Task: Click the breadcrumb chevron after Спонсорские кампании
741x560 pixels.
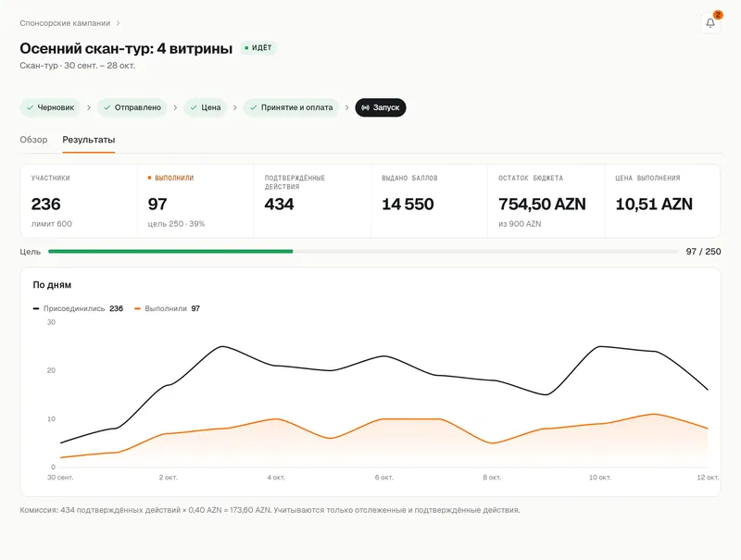Action: click(x=119, y=23)
